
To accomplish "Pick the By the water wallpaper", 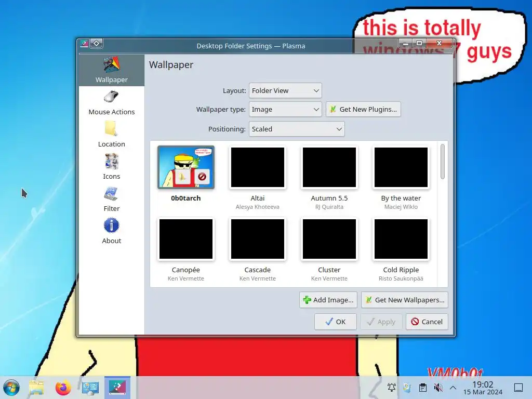I will (401, 167).
